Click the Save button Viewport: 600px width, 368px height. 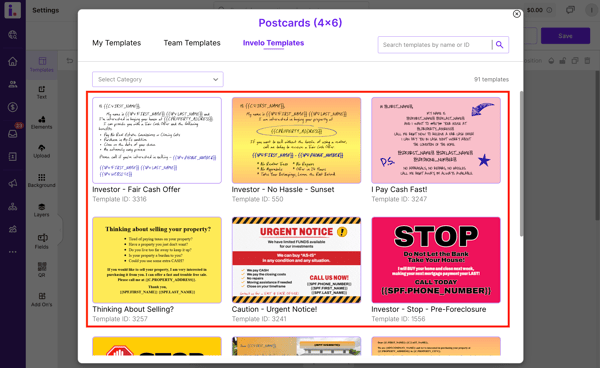565,36
